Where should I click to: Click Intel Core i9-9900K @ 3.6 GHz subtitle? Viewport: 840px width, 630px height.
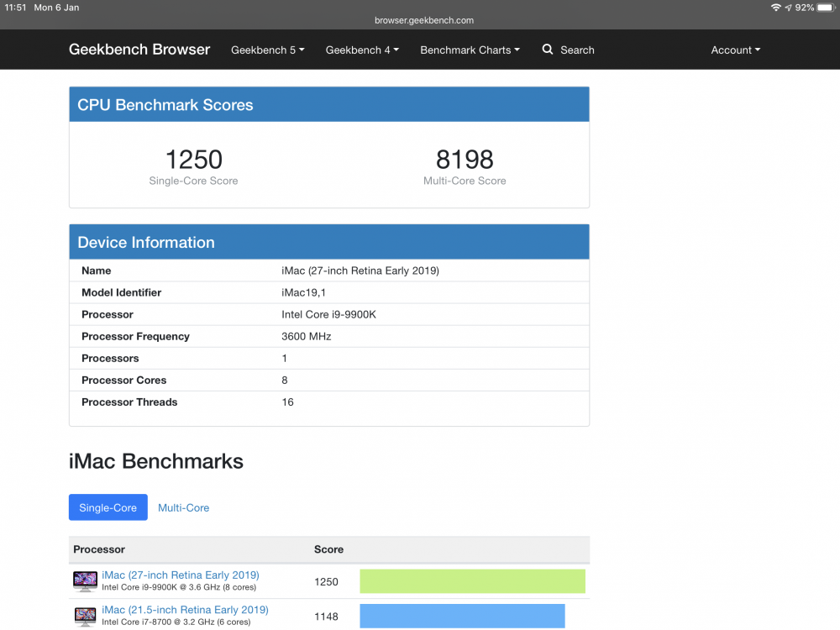(179, 587)
